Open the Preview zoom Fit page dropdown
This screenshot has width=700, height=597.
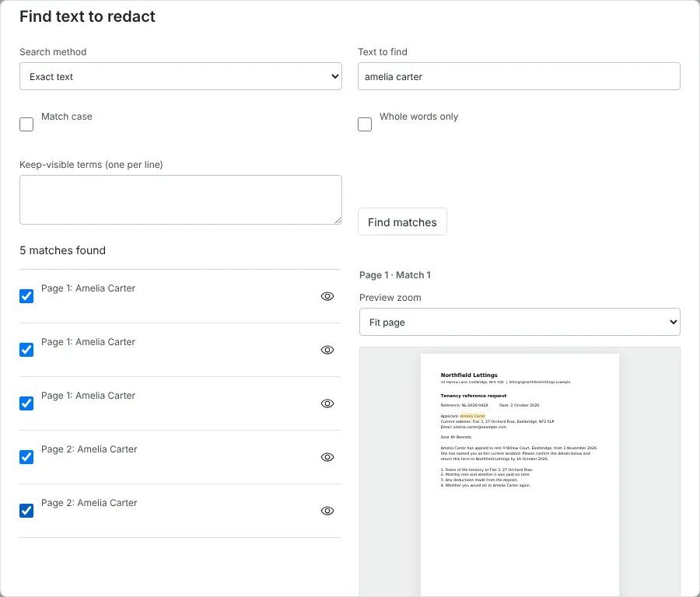coord(520,322)
